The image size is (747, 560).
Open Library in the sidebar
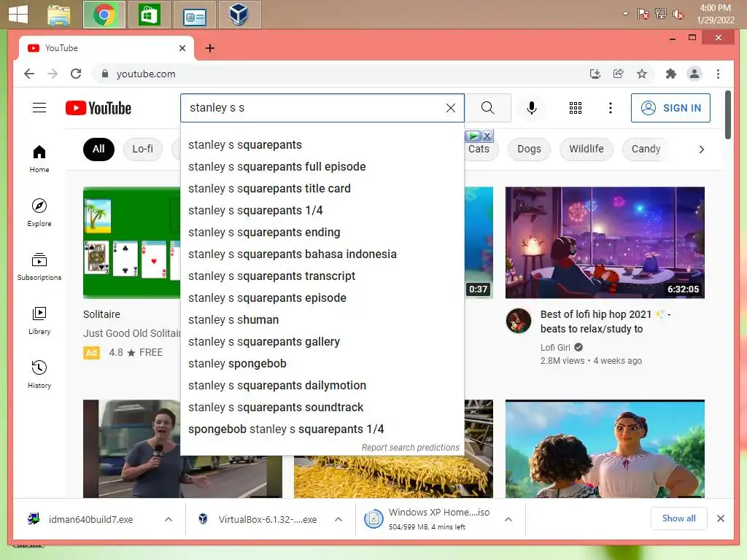[39, 321]
